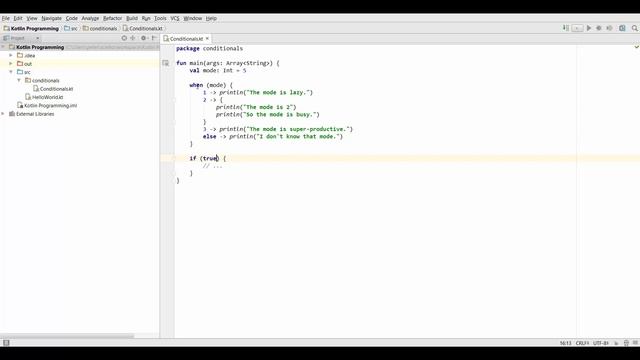Click the src breadcrumb in navigation bar
640x360 pixels.
point(71,29)
